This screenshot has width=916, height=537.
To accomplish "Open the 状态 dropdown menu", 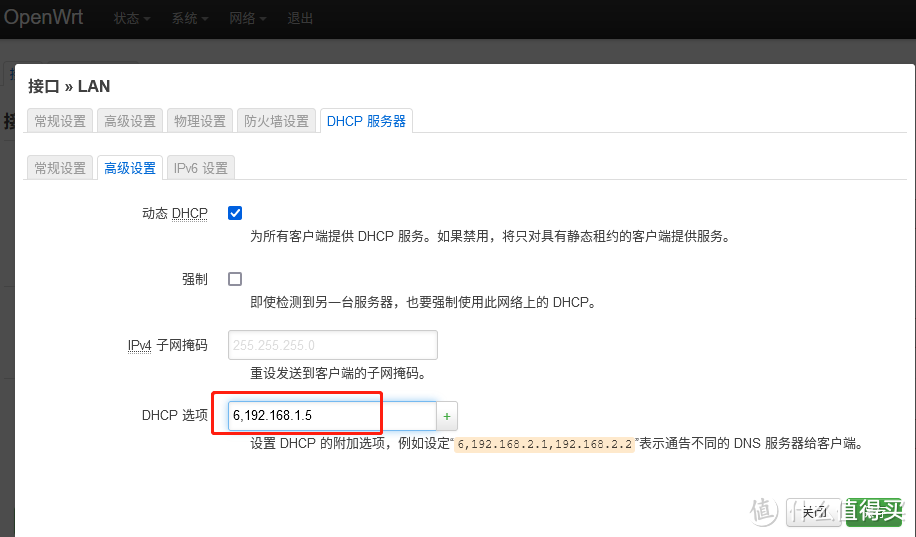I will pyautogui.click(x=131, y=19).
